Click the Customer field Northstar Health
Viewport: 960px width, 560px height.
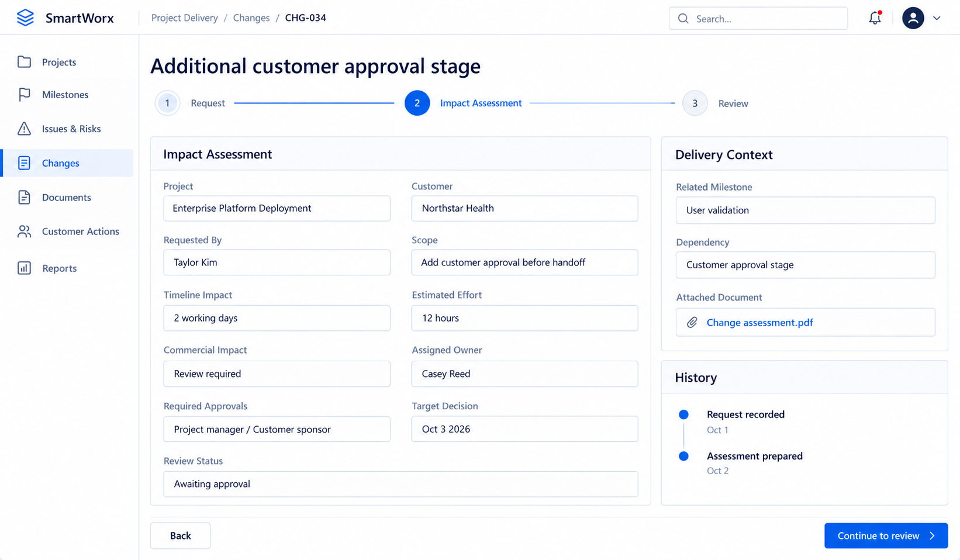[525, 209]
